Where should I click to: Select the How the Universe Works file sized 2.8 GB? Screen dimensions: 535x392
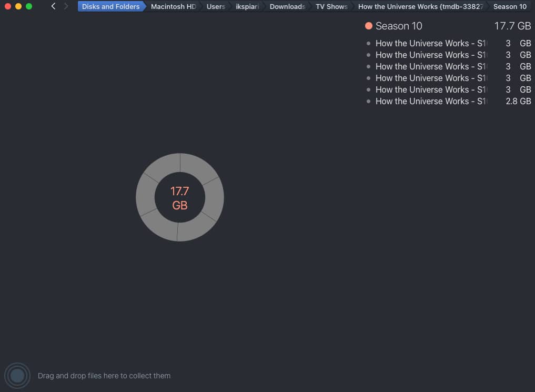[x=448, y=102]
